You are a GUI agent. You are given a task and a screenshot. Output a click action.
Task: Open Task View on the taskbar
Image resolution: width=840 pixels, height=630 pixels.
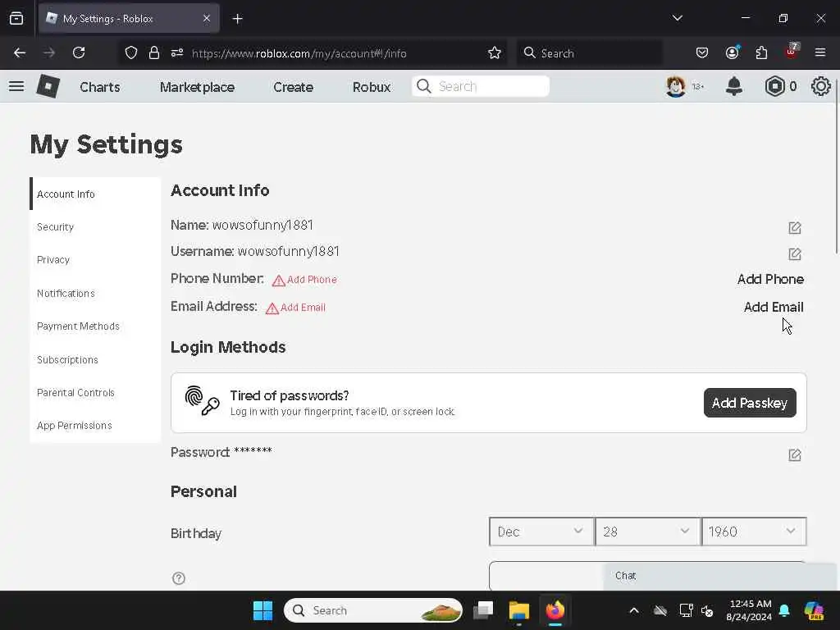click(483, 610)
